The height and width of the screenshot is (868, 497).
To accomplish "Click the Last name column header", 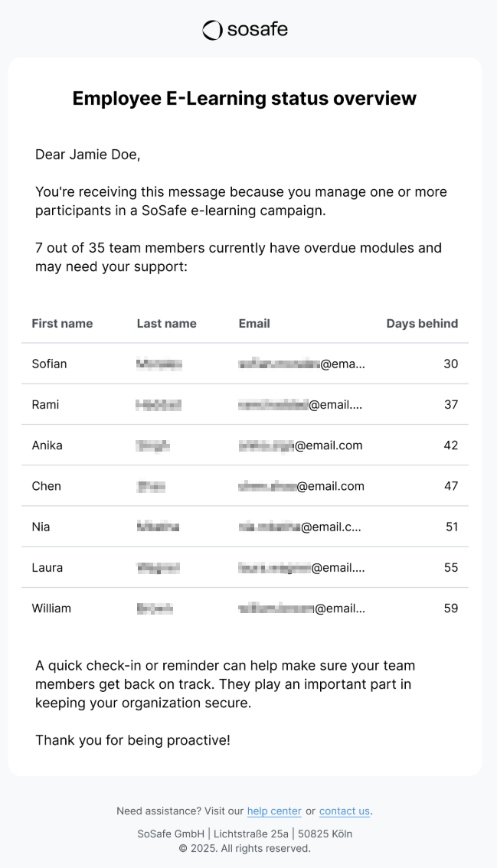I will point(166,324).
